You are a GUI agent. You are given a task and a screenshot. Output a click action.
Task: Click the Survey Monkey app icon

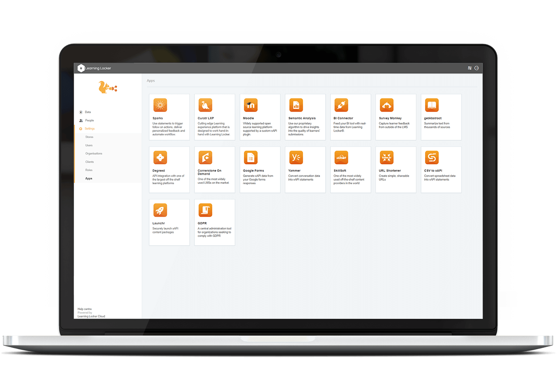387,105
